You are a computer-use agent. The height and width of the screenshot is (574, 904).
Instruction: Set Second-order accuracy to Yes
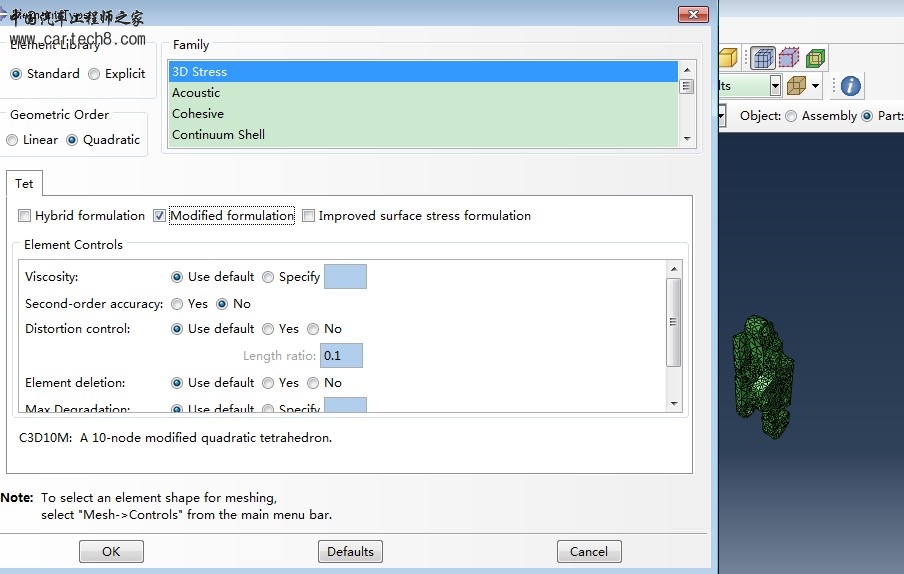(x=177, y=304)
